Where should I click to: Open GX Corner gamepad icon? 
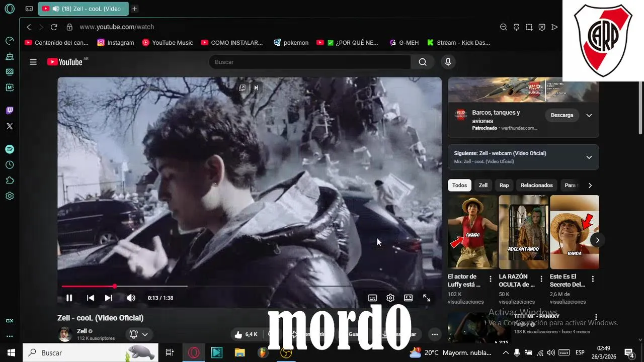tap(29, 9)
